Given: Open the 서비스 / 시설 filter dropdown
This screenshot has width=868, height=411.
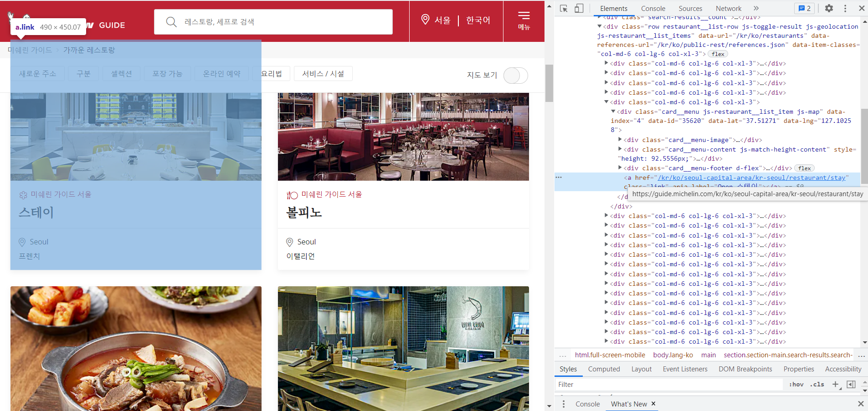Looking at the screenshot, I should click(323, 74).
